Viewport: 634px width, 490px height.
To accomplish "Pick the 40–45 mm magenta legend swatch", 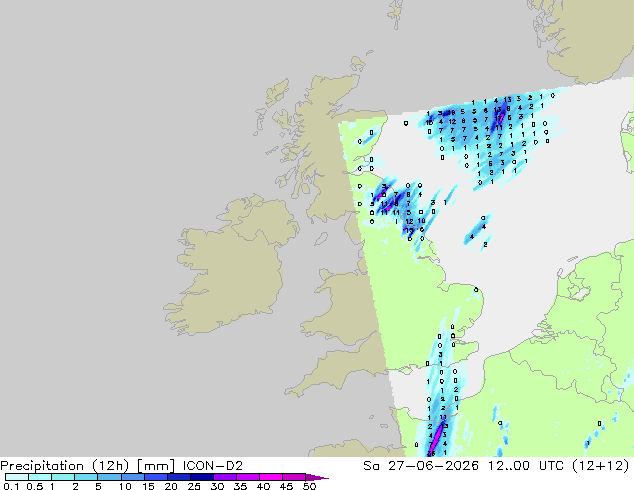I will pos(271,477).
